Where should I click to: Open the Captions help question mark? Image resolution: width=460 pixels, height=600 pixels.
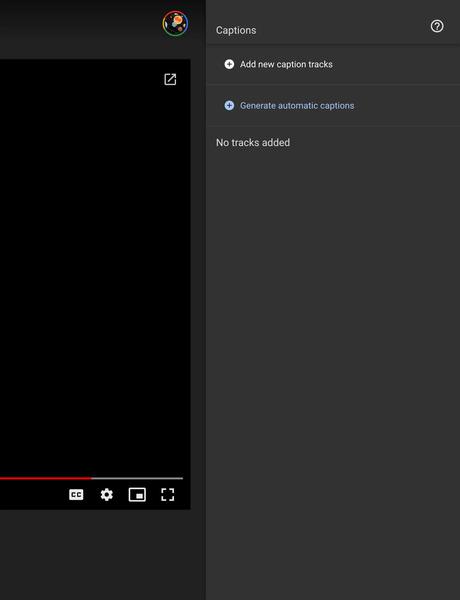(x=437, y=26)
